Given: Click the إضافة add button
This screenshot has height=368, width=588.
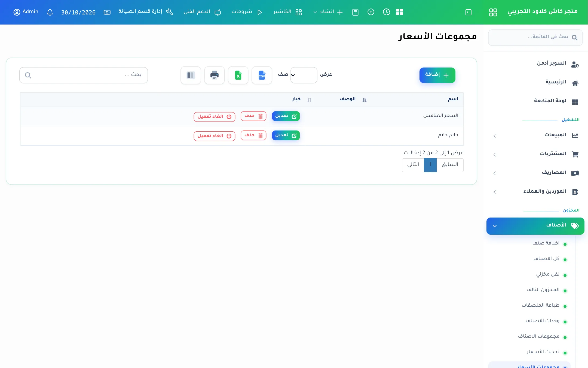Looking at the screenshot, I should pos(437,75).
